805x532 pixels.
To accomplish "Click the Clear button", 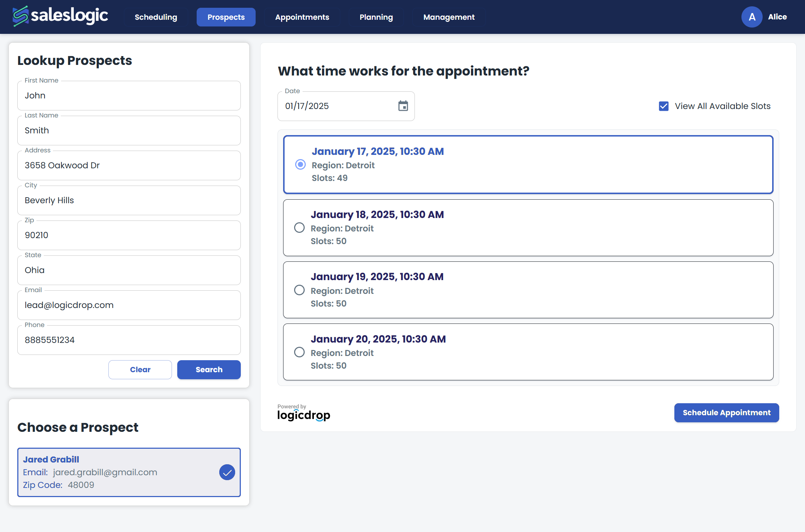I will pos(140,369).
